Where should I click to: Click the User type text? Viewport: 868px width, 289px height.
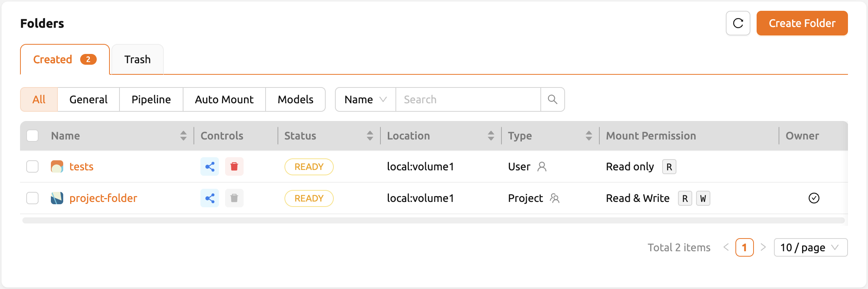pyautogui.click(x=519, y=166)
